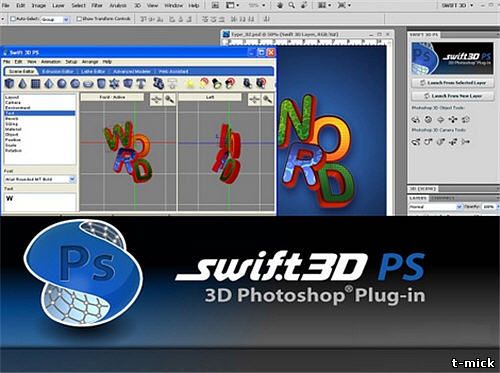Open Photoshop's 3D menu
The image size is (500, 373).
point(137,6)
